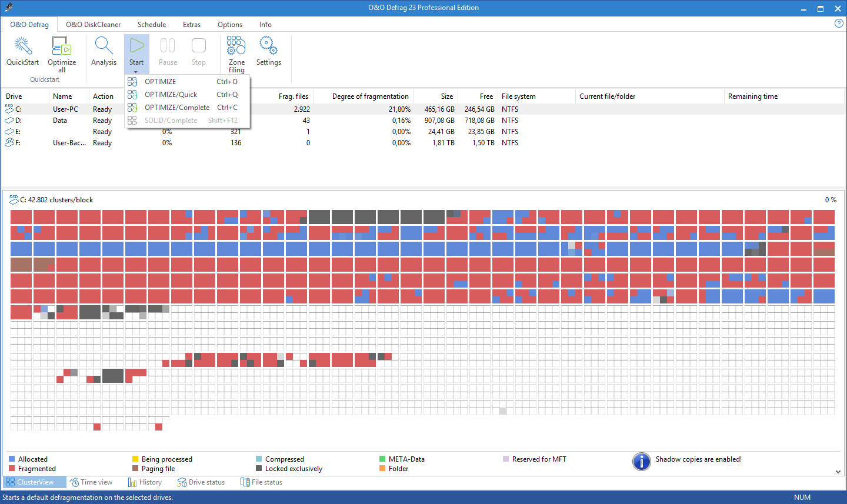Choose OPTIMIZE/Complete menu entry
The height and width of the screenshot is (504, 847).
(188, 108)
